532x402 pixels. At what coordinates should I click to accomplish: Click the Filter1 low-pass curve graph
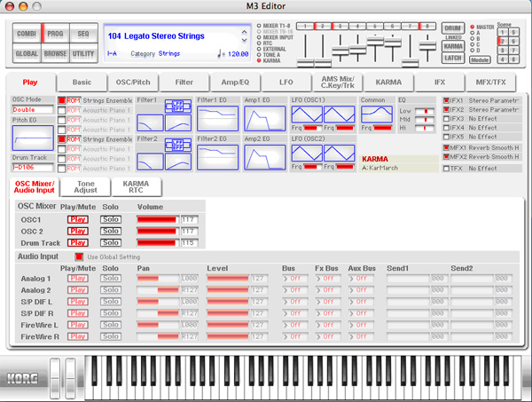pyautogui.click(x=150, y=123)
